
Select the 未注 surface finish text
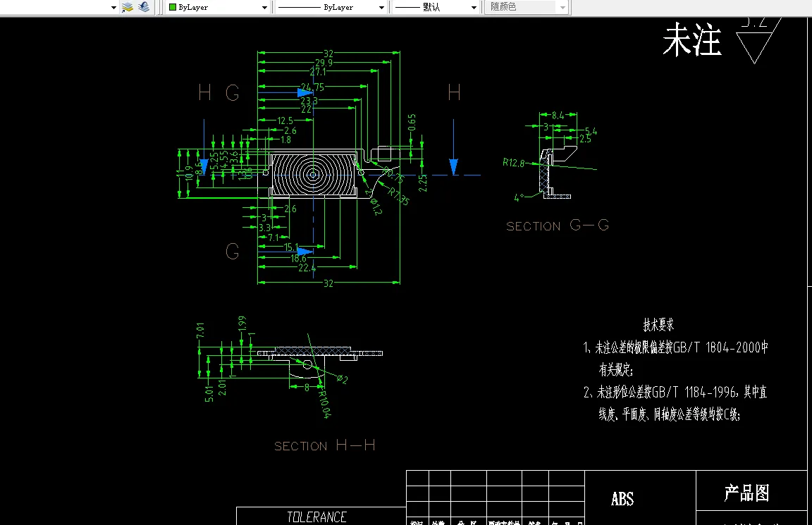pyautogui.click(x=692, y=39)
